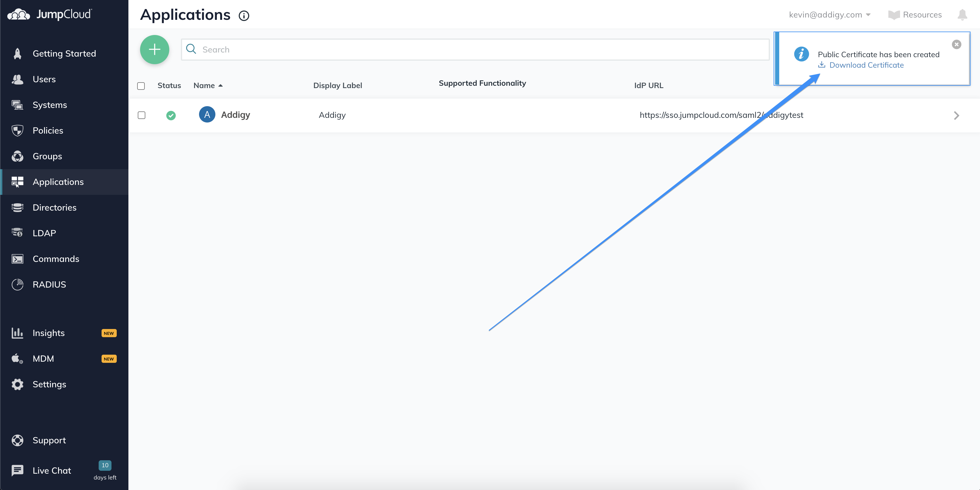Click the Status column header
This screenshot has width=980, height=490.
point(169,85)
